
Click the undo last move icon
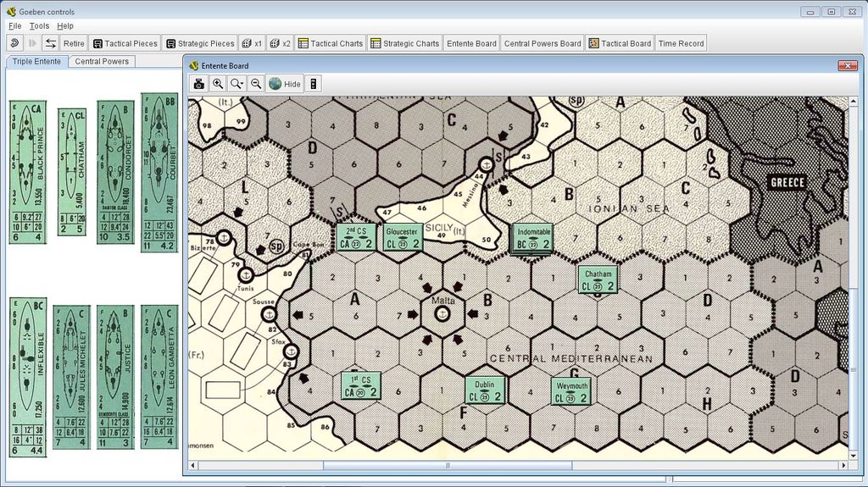tap(15, 43)
